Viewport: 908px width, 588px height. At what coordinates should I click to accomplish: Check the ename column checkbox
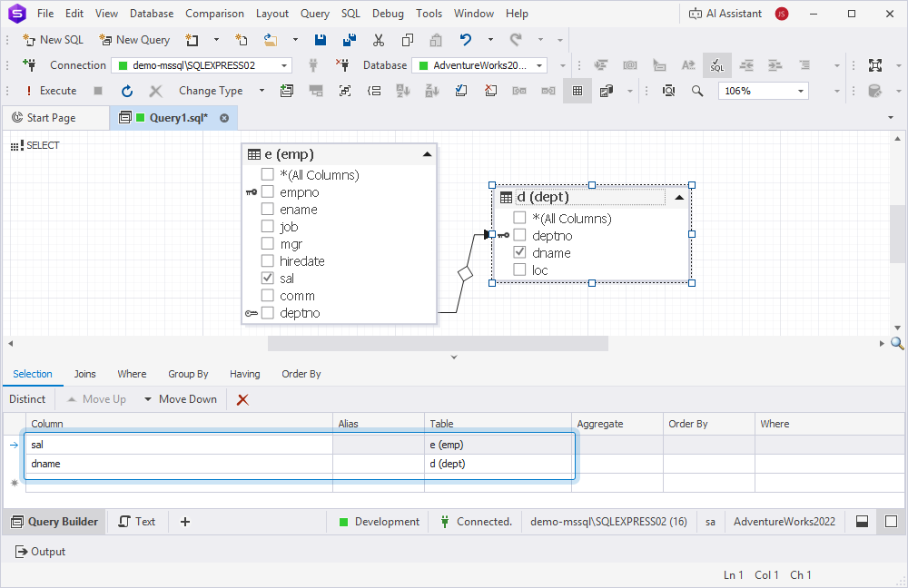pyautogui.click(x=268, y=210)
